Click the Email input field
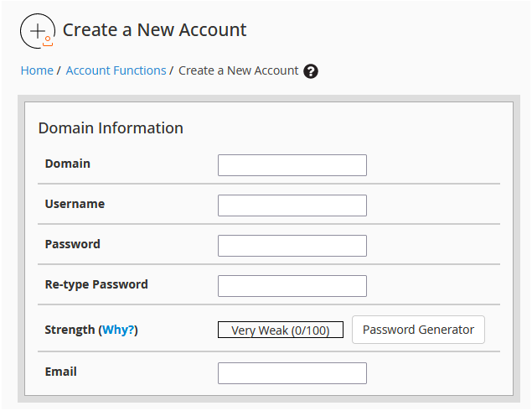This screenshot has height=411, width=532. (292, 373)
